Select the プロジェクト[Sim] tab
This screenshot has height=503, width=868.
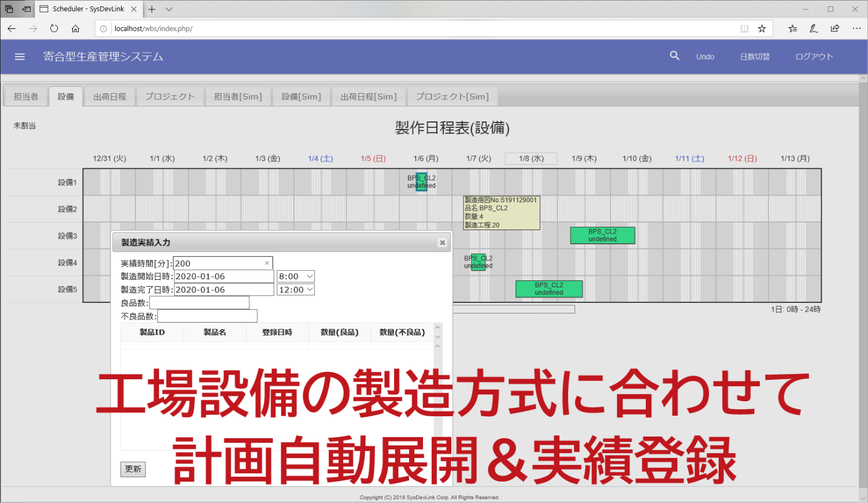coord(452,97)
